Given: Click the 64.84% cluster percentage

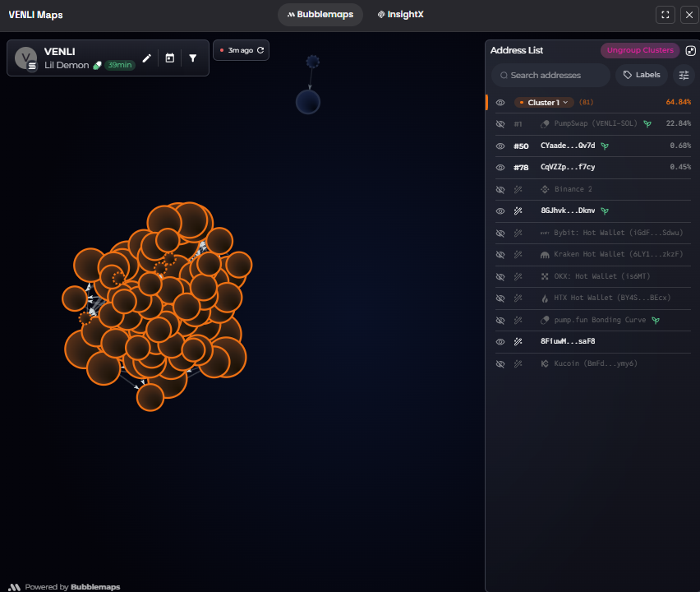Looking at the screenshot, I should click(x=678, y=102).
